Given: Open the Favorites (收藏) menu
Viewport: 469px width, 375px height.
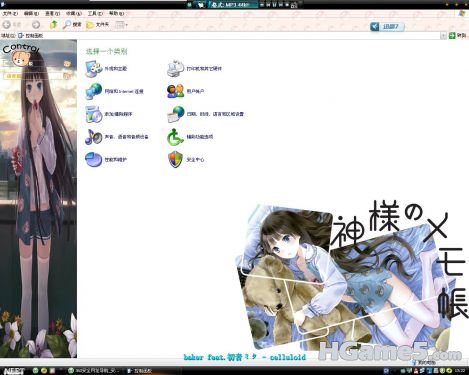Looking at the screenshot, I should click(x=74, y=14).
